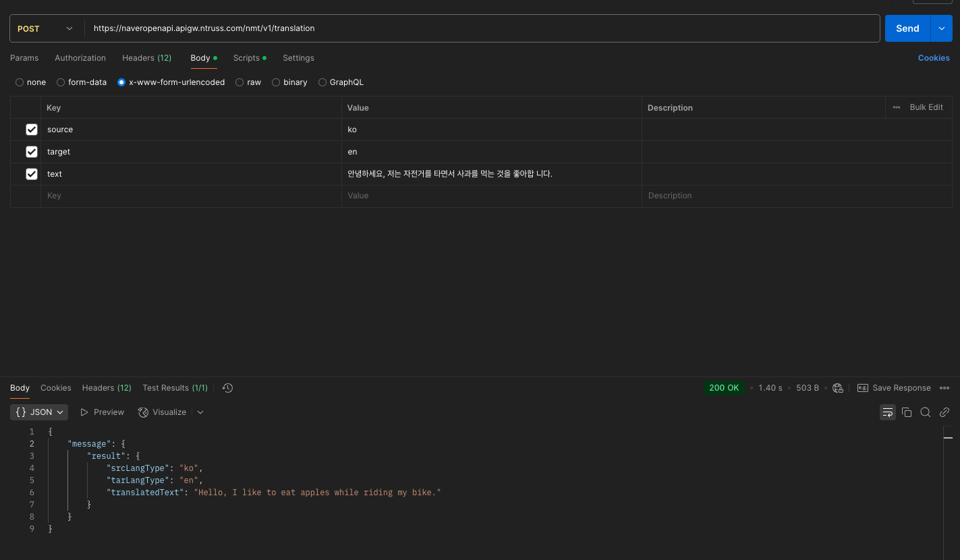960x560 pixels.
Task: Open the POST method dropdown
Action: [45, 28]
